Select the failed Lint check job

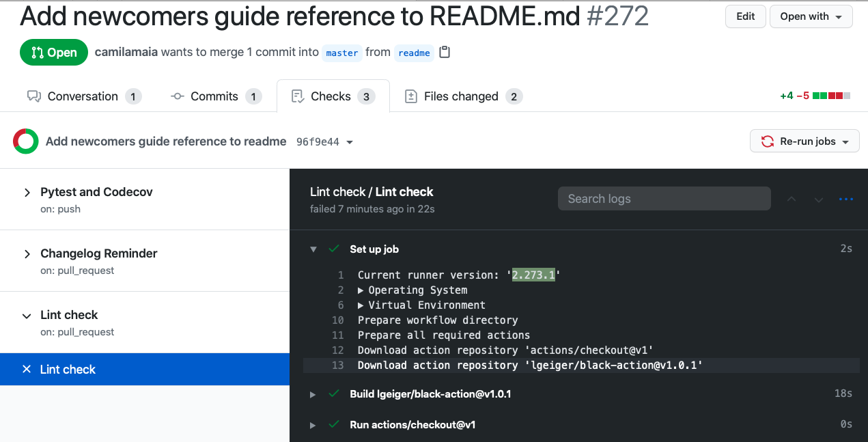click(145, 370)
